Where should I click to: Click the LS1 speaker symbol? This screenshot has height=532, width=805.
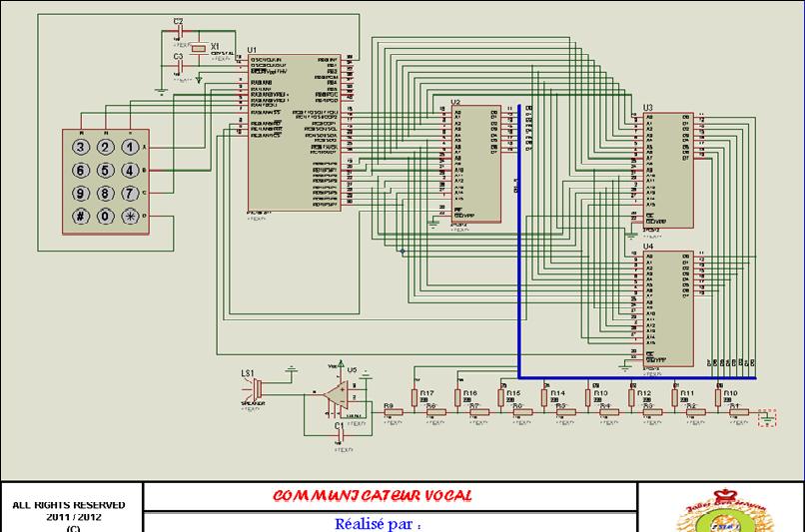256,389
